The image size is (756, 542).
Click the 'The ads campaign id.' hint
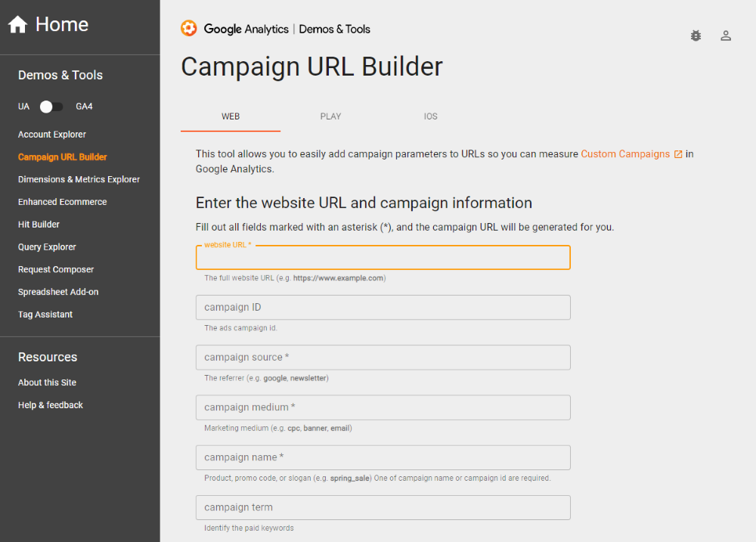[x=240, y=328]
